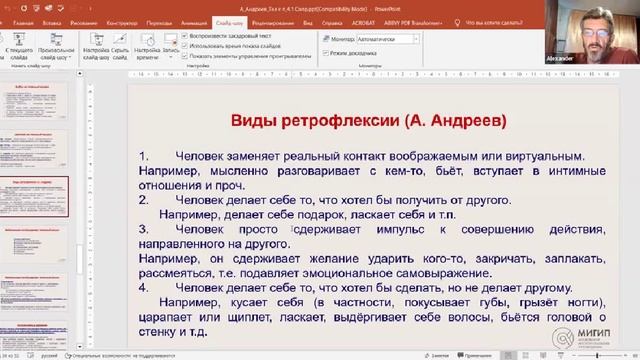Toggle Режим докладчика checkbox
This screenshot has width=640, height=360.
[326, 53]
